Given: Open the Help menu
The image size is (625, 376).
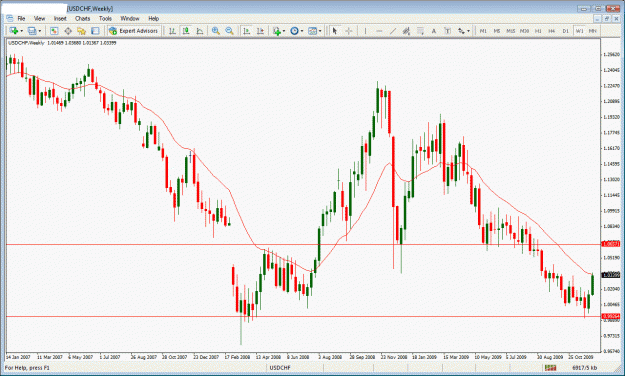Looking at the screenshot, I should pos(153,18).
